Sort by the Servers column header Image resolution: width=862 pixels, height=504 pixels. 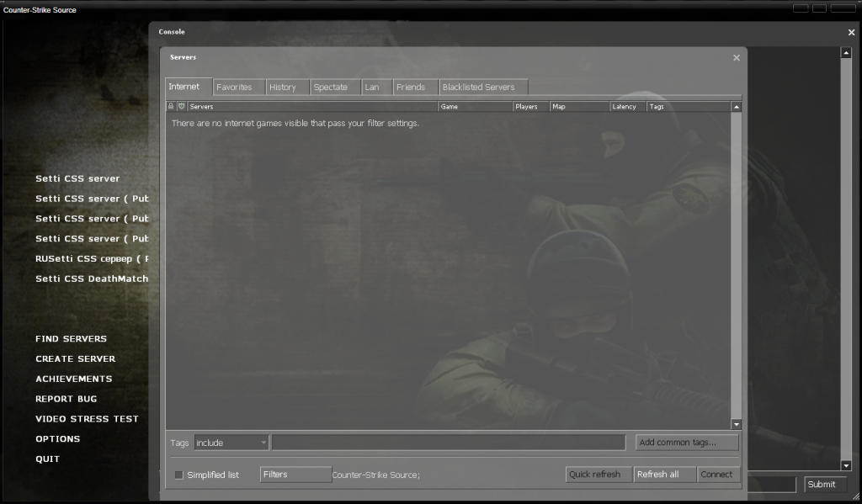click(312, 107)
